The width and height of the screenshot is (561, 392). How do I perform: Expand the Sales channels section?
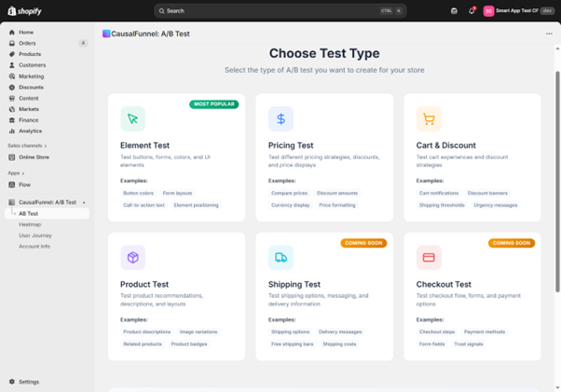[x=28, y=146]
